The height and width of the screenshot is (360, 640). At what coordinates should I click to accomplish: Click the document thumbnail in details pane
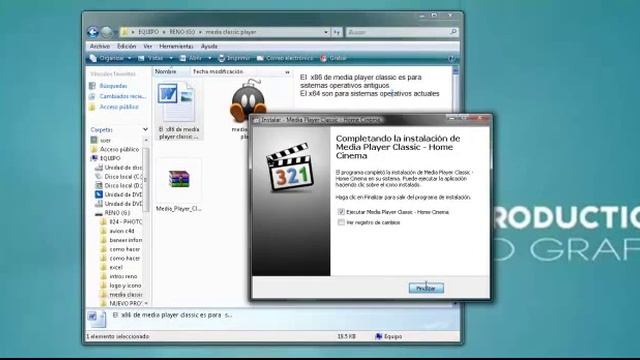[97, 319]
